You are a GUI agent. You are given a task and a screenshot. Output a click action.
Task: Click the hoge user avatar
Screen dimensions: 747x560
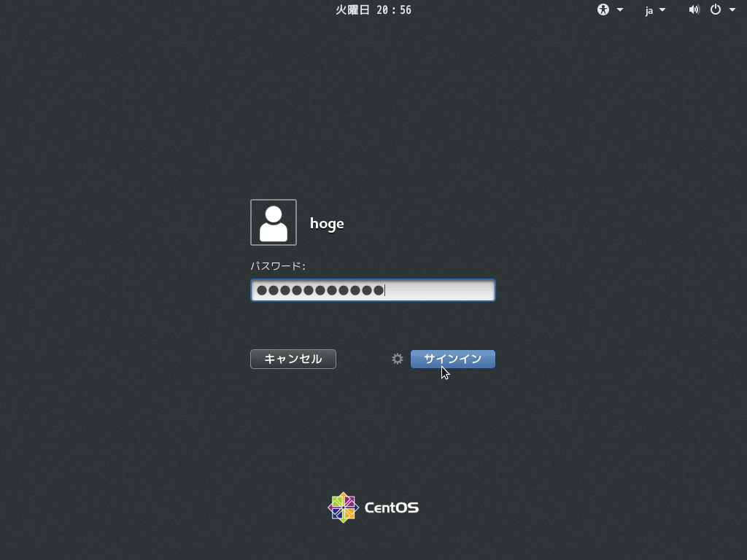[x=274, y=222]
